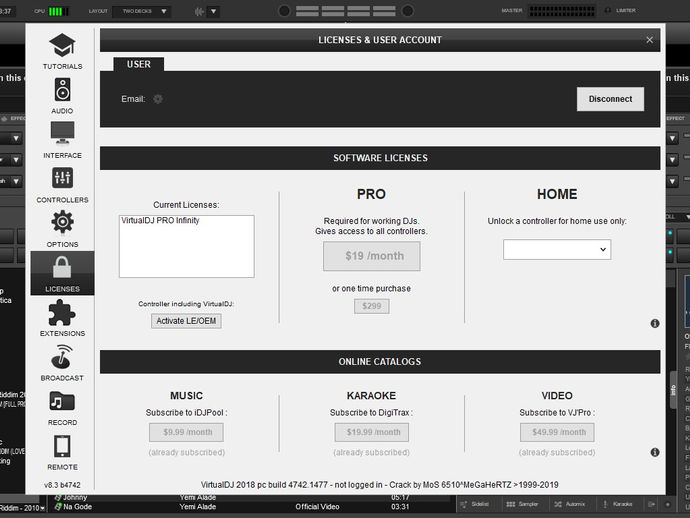Click the $49.99 /month VJ'Pro button
The width and height of the screenshot is (690, 518).
tap(557, 432)
